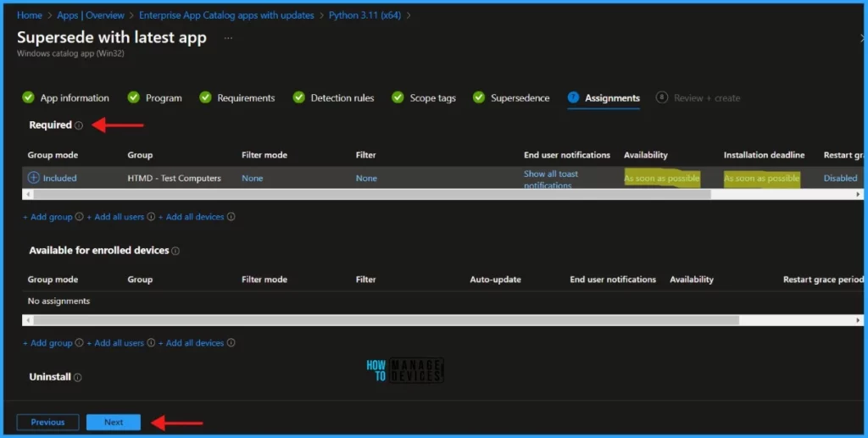This screenshot has width=868, height=438.
Task: Click the Included plus circle icon
Action: 34,178
